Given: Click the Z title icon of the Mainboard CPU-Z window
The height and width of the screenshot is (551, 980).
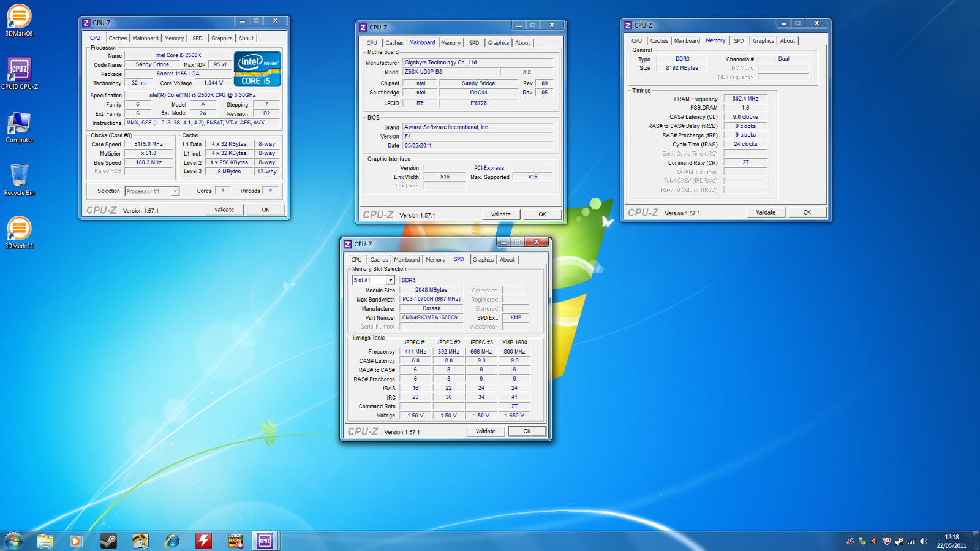Looking at the screenshot, I should (363, 28).
